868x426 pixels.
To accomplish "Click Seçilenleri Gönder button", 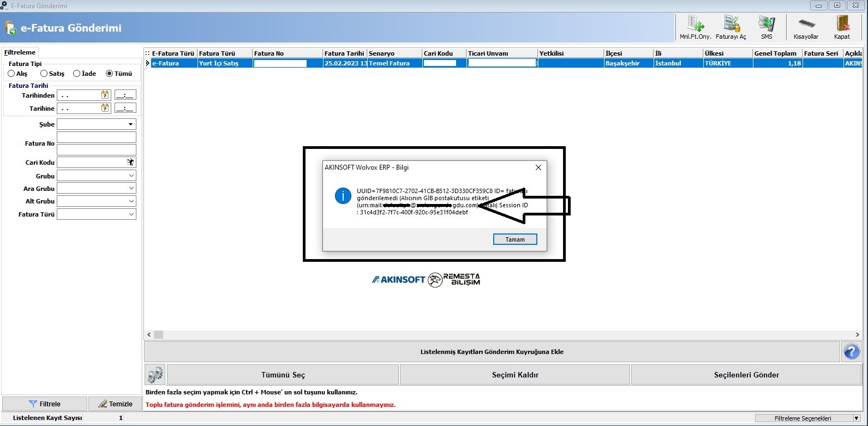I will tap(746, 375).
